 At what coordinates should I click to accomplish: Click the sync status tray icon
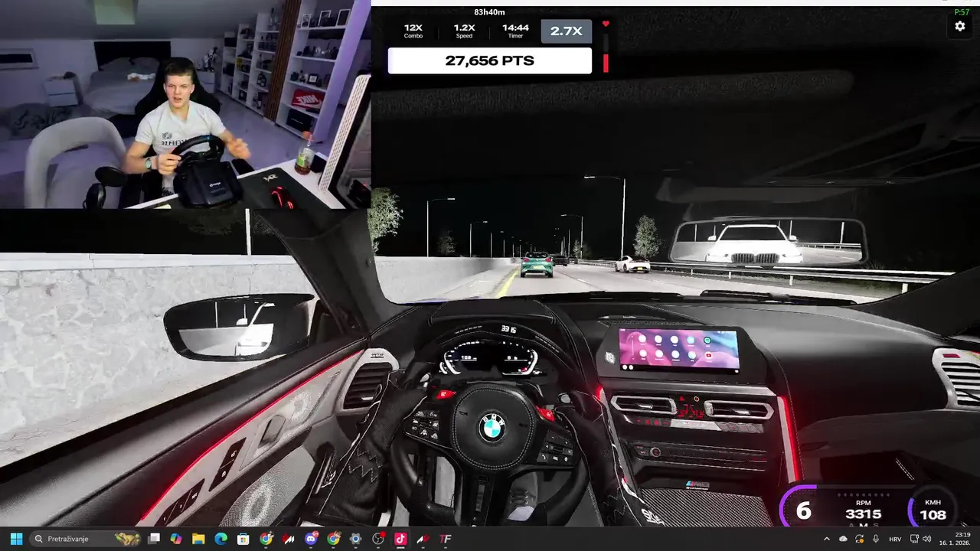(x=859, y=539)
